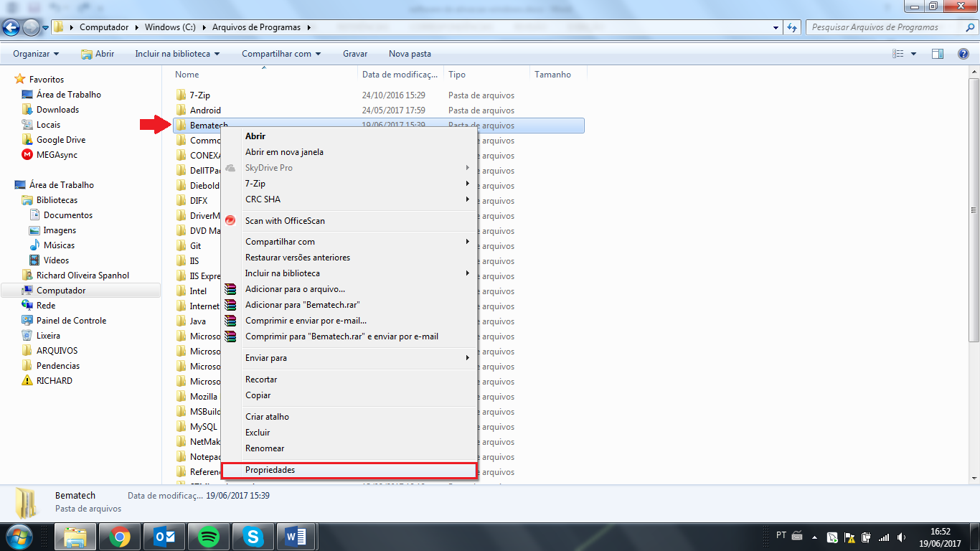
Task: Choose Renomear from the context menu
Action: pos(265,448)
